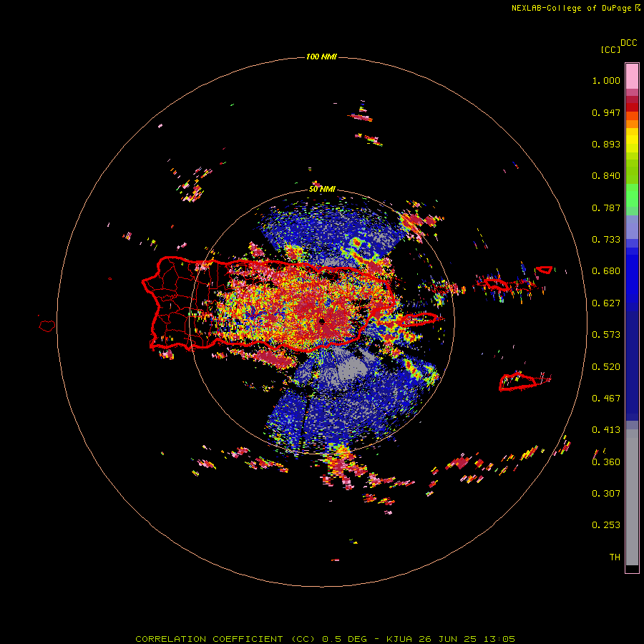
Task: Pick the gray low-value color bar segment
Action: pyautogui.click(x=632, y=501)
